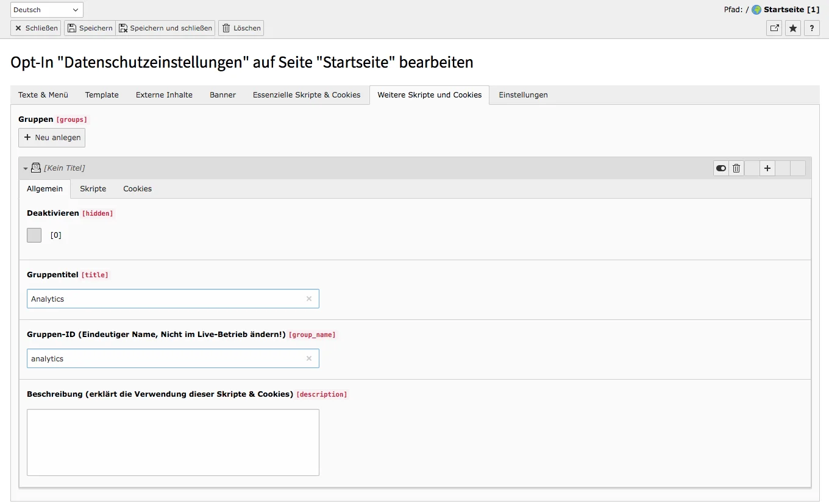
Task: Create a group with Neu anlegen
Action: (51, 138)
